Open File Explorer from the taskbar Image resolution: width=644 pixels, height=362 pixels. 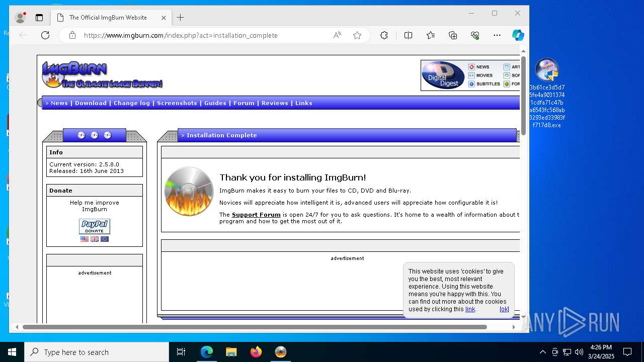pyautogui.click(x=231, y=352)
